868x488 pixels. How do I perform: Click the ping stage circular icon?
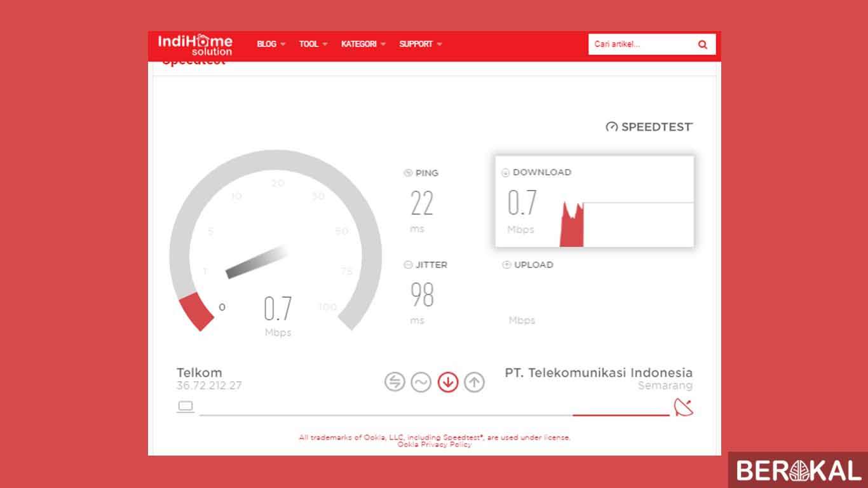[x=395, y=382]
